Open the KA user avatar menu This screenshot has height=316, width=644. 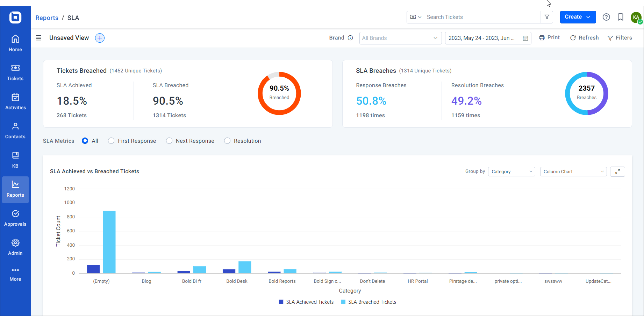[636, 17]
